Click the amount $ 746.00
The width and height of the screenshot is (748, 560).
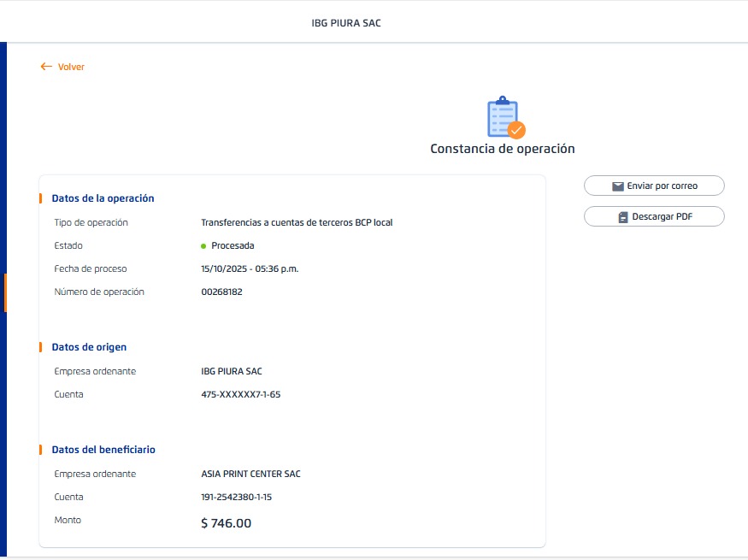(x=226, y=523)
